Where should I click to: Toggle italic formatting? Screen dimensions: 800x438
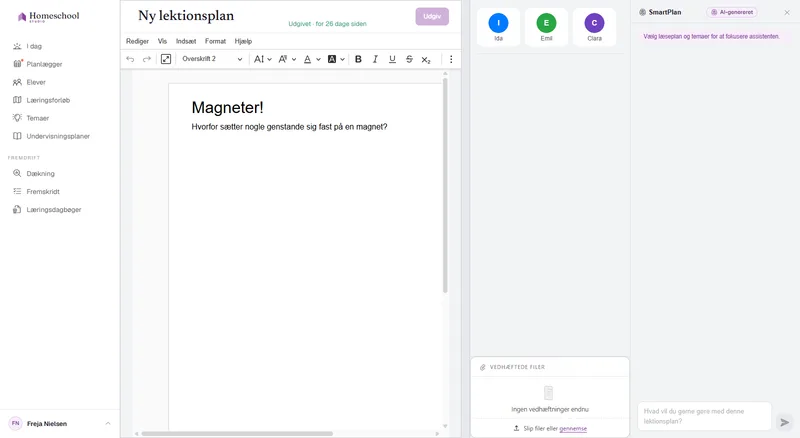pos(375,59)
